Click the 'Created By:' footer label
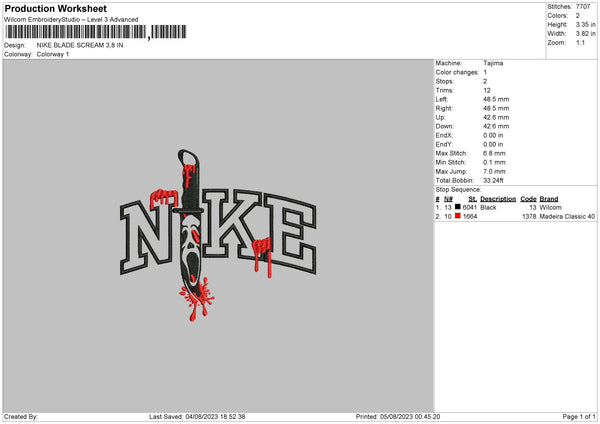 pos(21,417)
